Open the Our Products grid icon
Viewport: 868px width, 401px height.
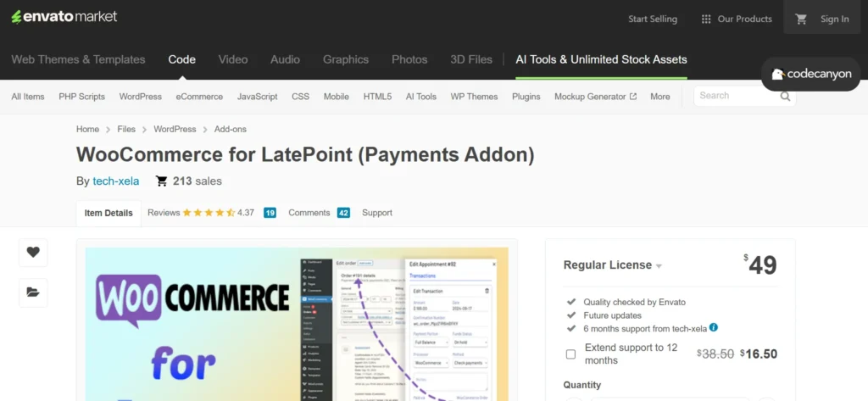tap(706, 19)
